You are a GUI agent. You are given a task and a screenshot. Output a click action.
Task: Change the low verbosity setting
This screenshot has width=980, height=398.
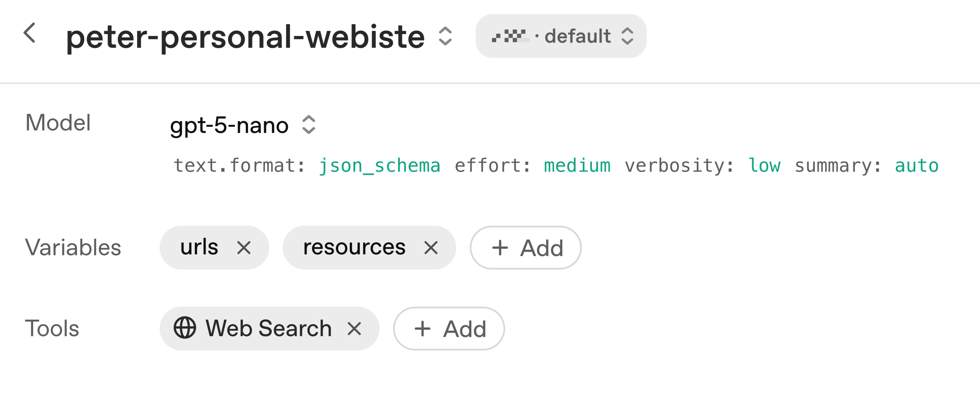coord(764,166)
